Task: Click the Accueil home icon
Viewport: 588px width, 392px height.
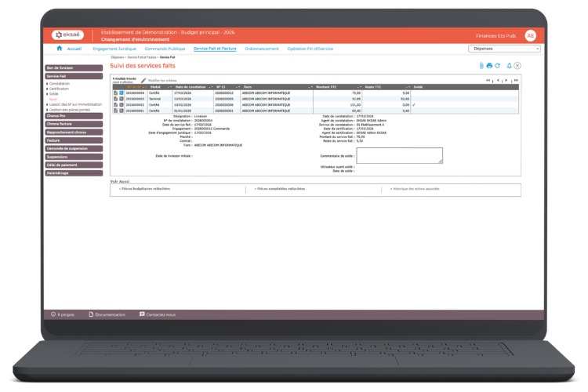Action: (60, 49)
